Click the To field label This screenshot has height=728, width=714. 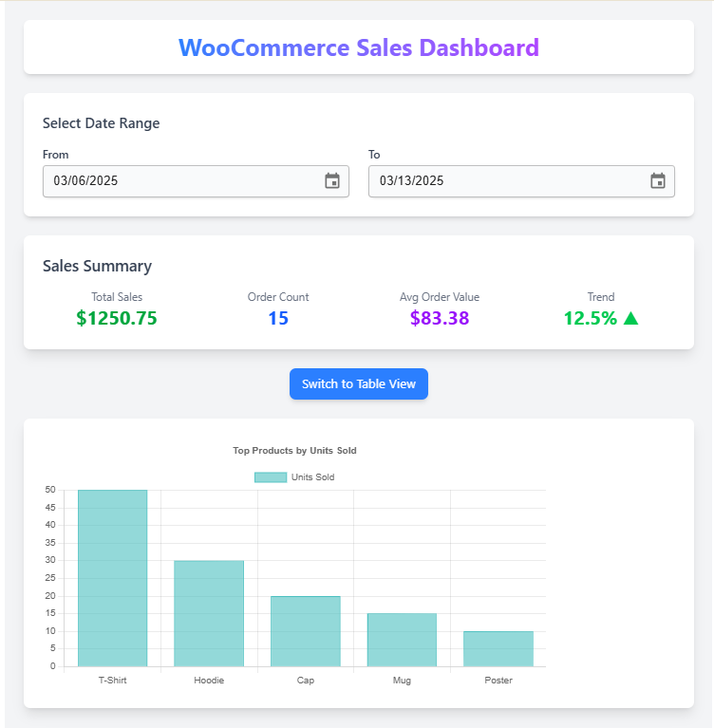coord(374,155)
